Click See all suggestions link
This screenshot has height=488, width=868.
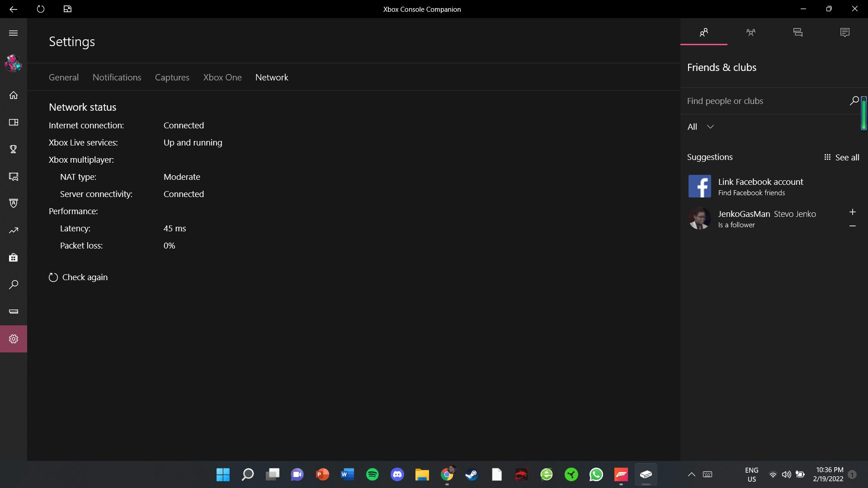(x=841, y=157)
